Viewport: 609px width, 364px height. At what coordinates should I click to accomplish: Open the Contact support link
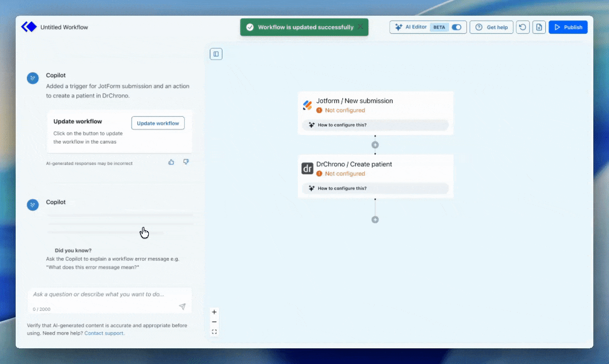(104, 333)
